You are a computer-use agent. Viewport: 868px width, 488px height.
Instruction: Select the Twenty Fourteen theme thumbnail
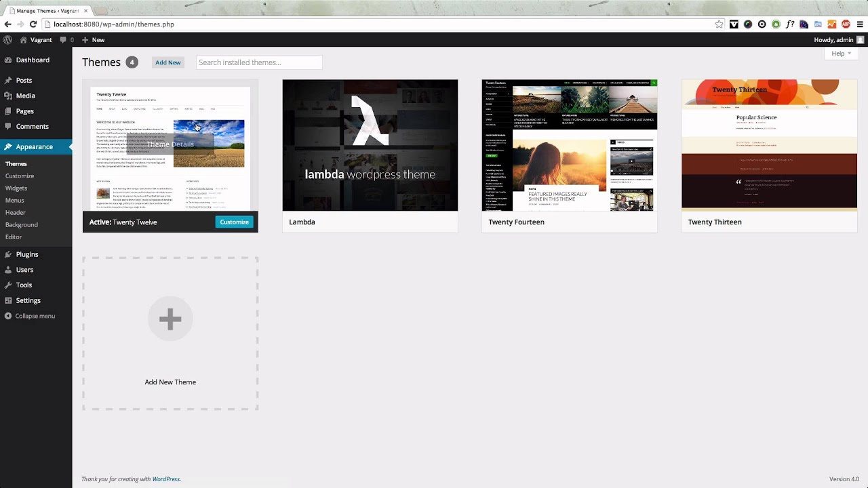point(569,145)
